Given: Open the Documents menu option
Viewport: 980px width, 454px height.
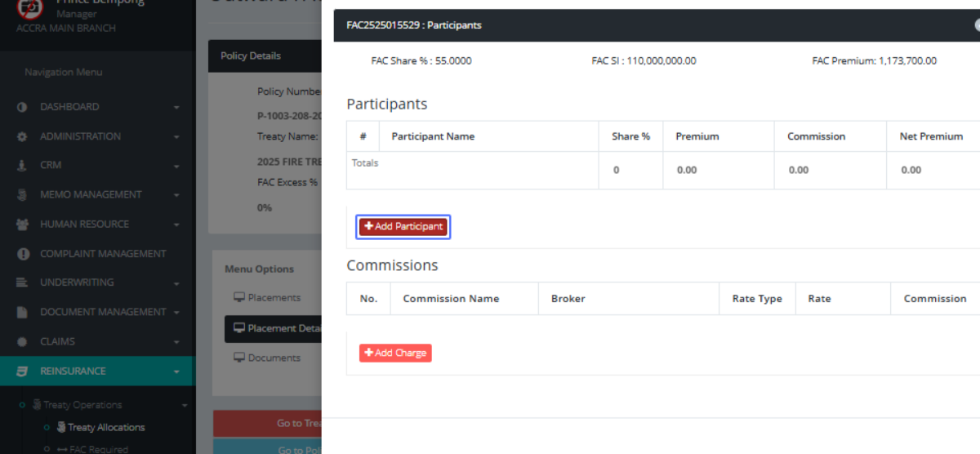Looking at the screenshot, I should click(274, 358).
